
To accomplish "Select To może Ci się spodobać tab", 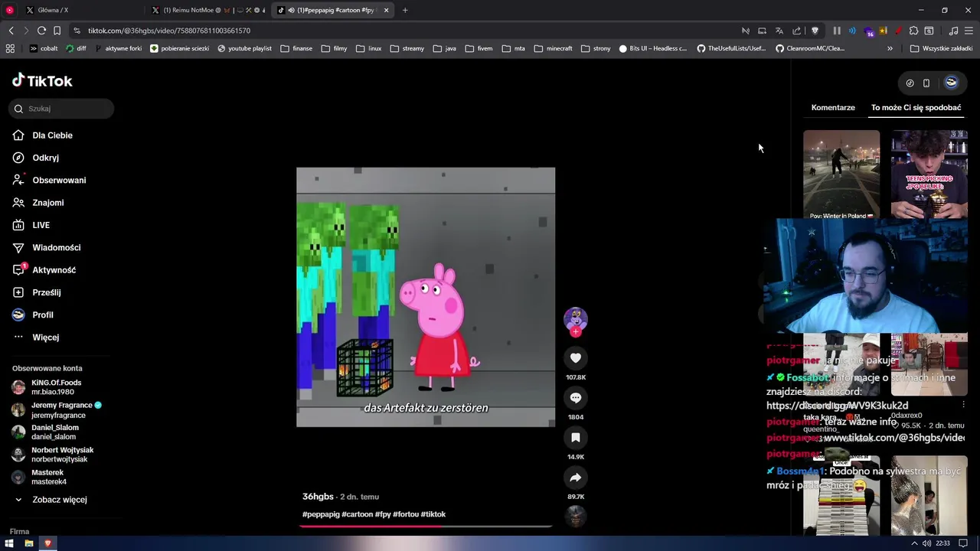I will 916,108.
